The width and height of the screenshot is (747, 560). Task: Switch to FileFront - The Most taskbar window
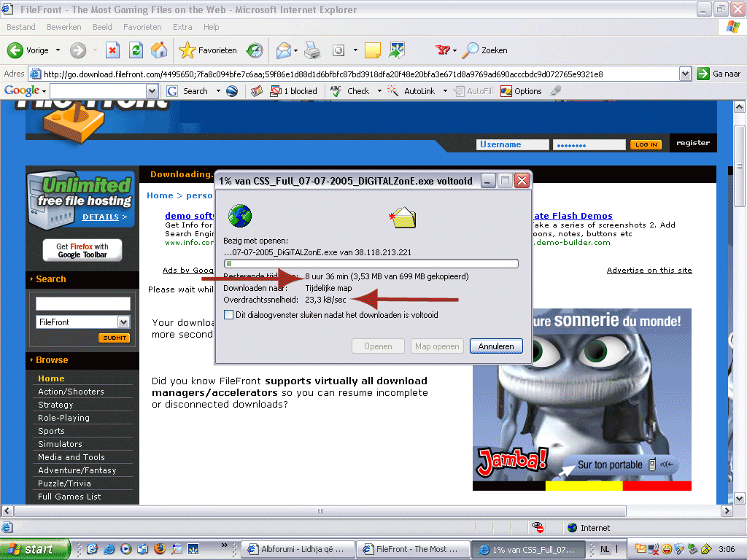(x=413, y=549)
